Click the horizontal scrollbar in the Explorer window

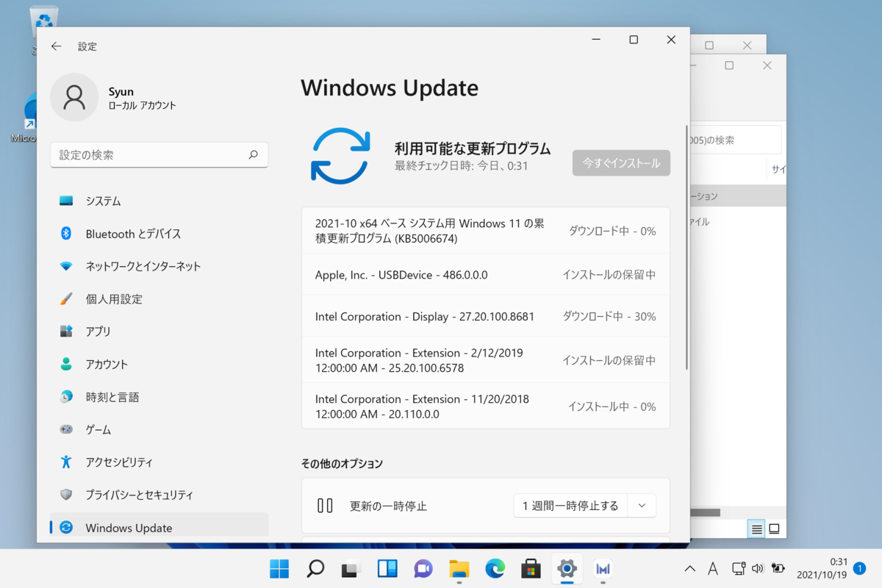pyautogui.click(x=705, y=512)
